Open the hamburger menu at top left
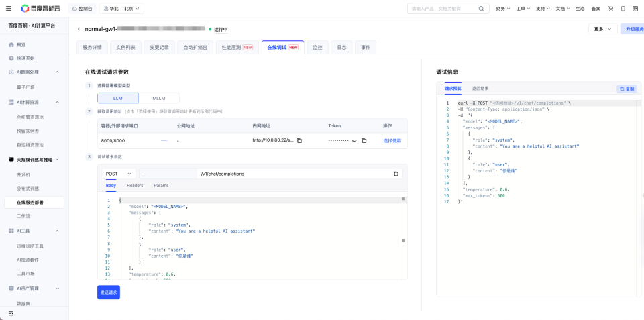Viewport: 644px width, 320px height. (9, 8)
